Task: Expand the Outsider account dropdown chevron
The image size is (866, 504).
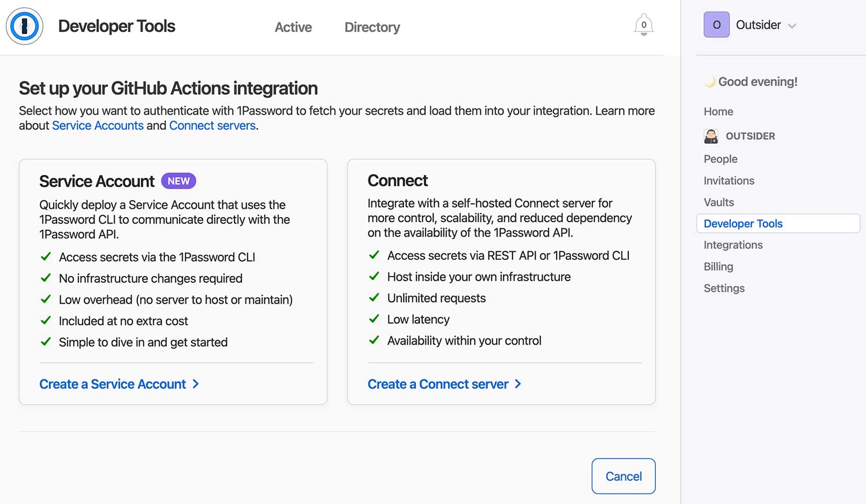Action: [x=792, y=26]
